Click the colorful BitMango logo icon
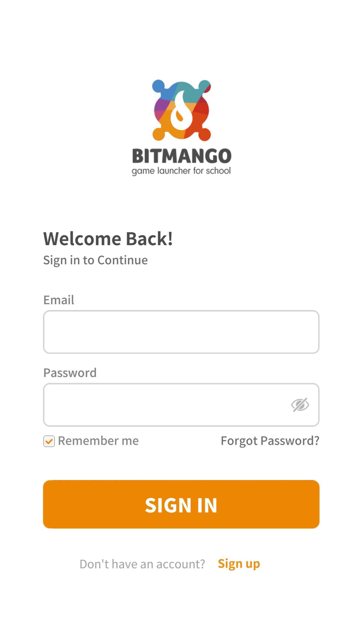 (x=181, y=110)
